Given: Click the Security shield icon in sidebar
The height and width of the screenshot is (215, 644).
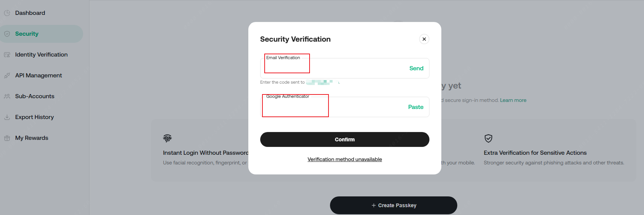Looking at the screenshot, I should (7, 34).
